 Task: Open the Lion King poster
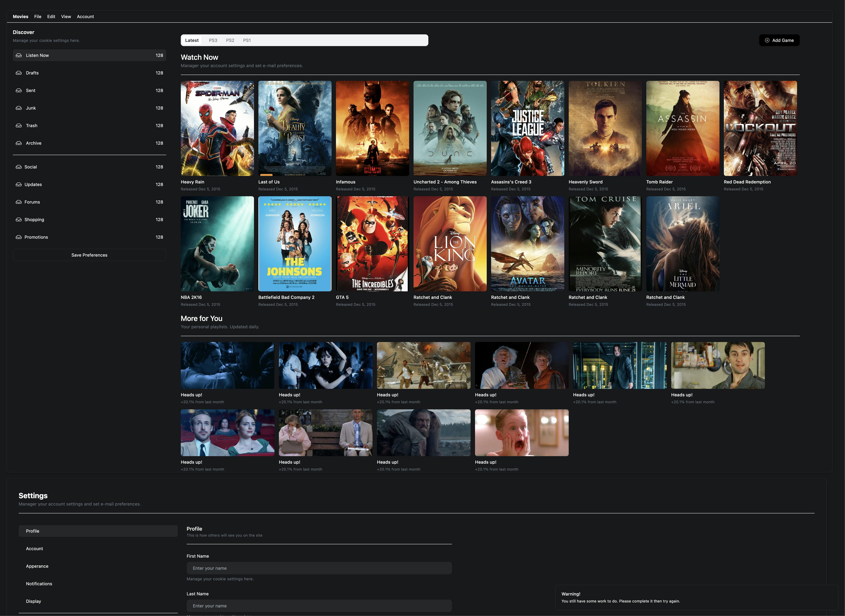pyautogui.click(x=450, y=244)
